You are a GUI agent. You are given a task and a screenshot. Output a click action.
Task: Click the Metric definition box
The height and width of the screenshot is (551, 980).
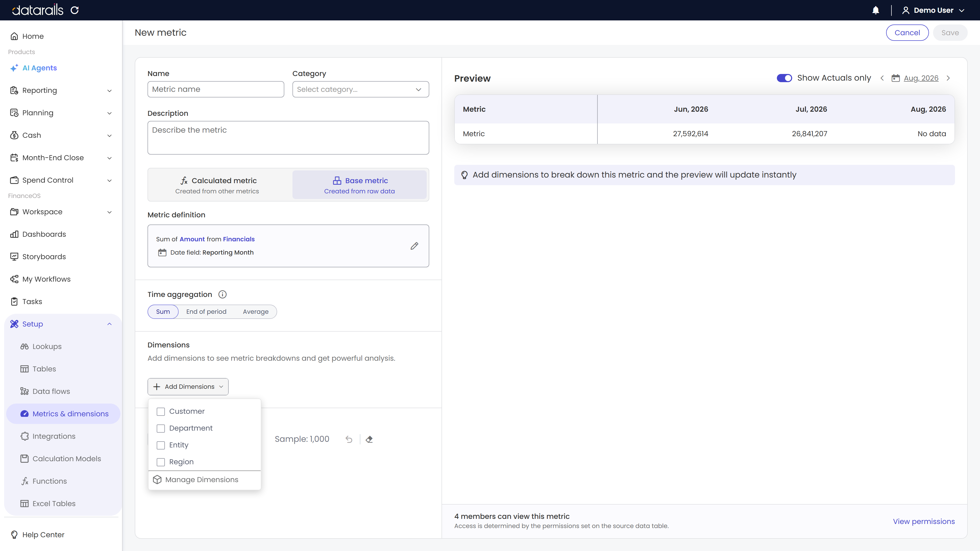pyautogui.click(x=288, y=246)
